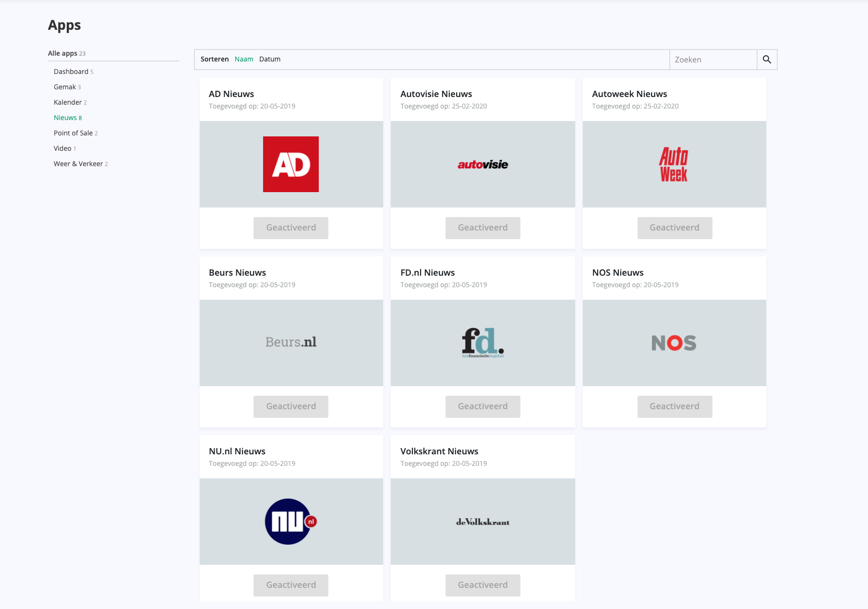Click the Gemak sidebar link
This screenshot has height=609, width=868.
pos(65,87)
